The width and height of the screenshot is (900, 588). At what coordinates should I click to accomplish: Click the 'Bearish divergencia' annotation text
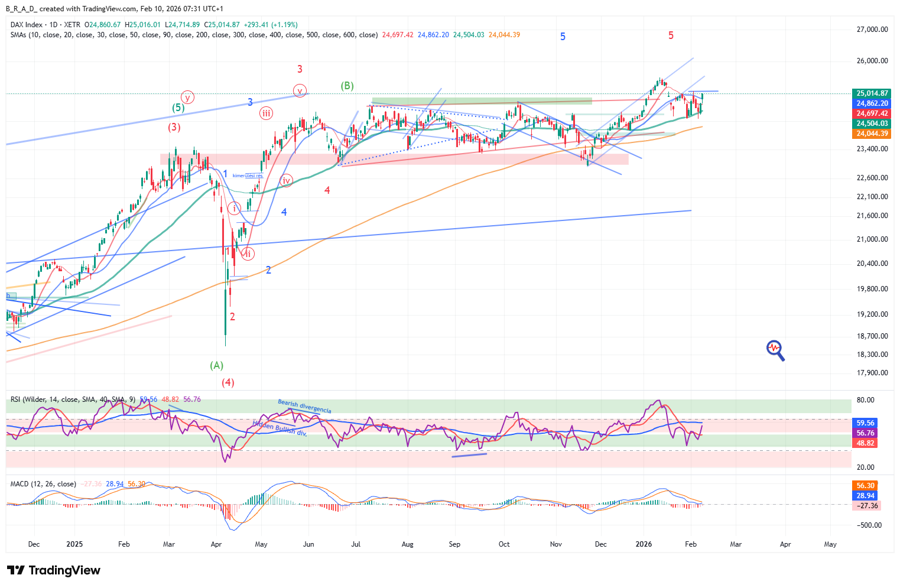tap(304, 407)
